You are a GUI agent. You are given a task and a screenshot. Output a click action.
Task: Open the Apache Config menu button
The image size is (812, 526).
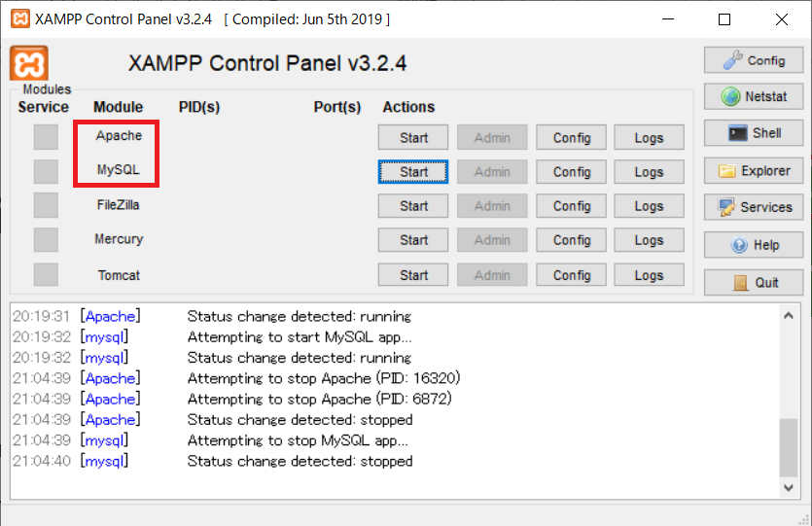pyautogui.click(x=571, y=137)
